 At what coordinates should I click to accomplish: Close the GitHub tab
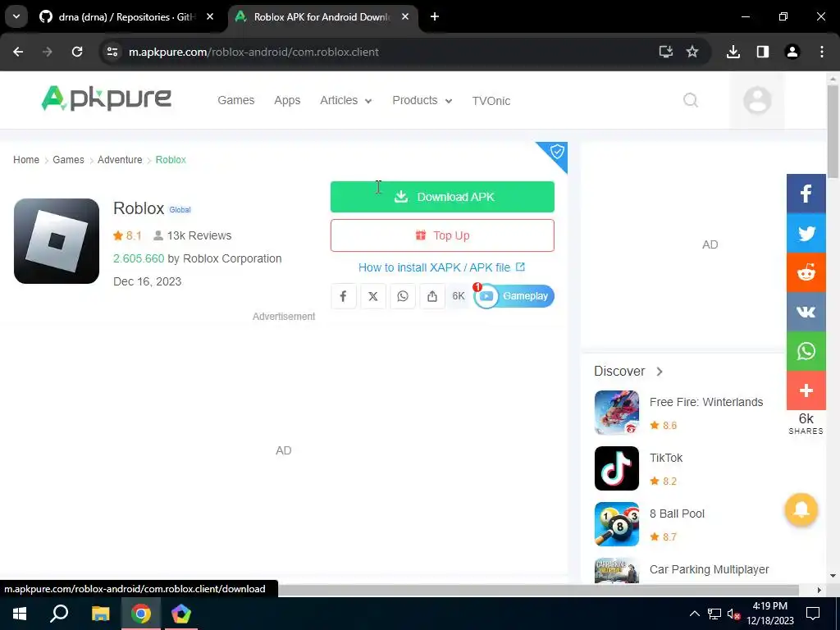click(210, 16)
